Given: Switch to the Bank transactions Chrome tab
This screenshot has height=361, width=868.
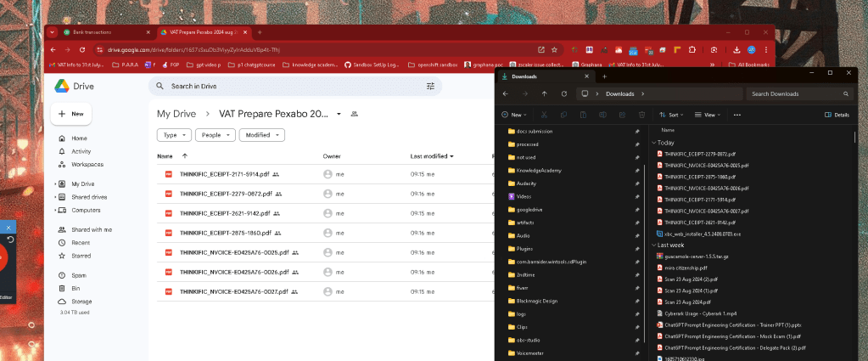Looking at the screenshot, I should 107,33.
